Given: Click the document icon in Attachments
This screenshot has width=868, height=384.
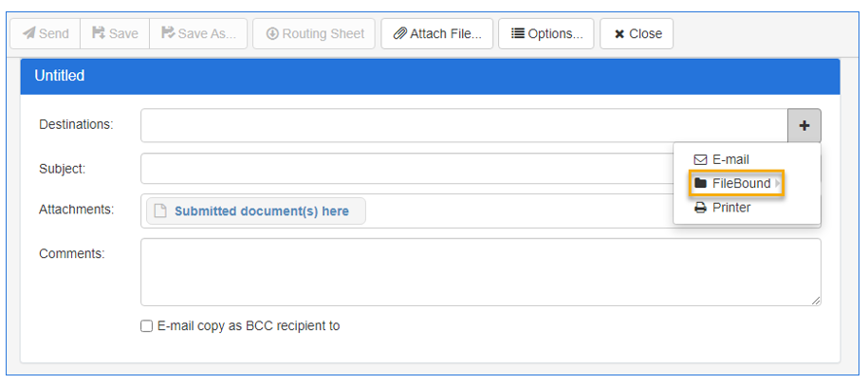Looking at the screenshot, I should coord(160,211).
